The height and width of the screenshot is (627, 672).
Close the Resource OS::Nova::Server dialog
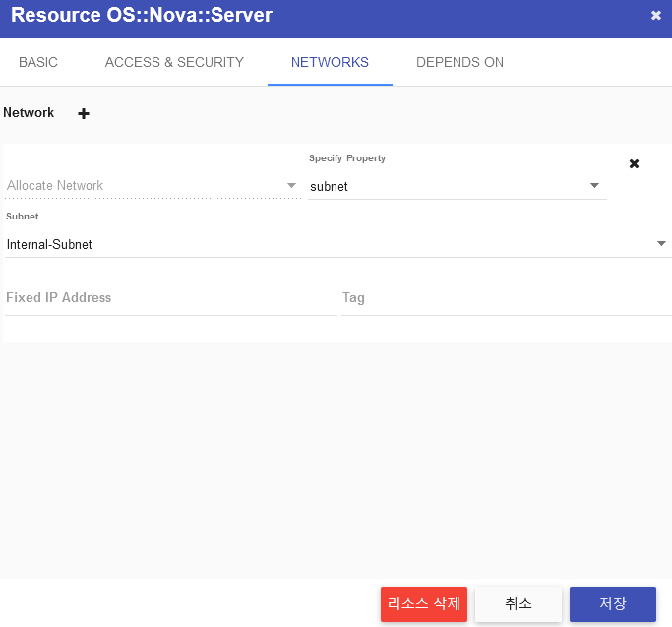tap(655, 16)
